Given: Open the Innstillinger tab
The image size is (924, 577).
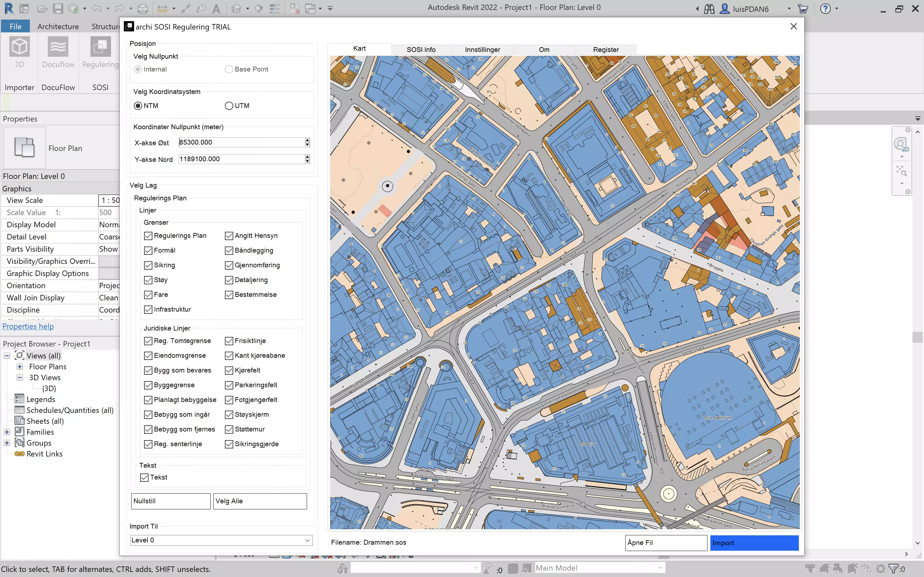Looking at the screenshot, I should coord(482,50).
